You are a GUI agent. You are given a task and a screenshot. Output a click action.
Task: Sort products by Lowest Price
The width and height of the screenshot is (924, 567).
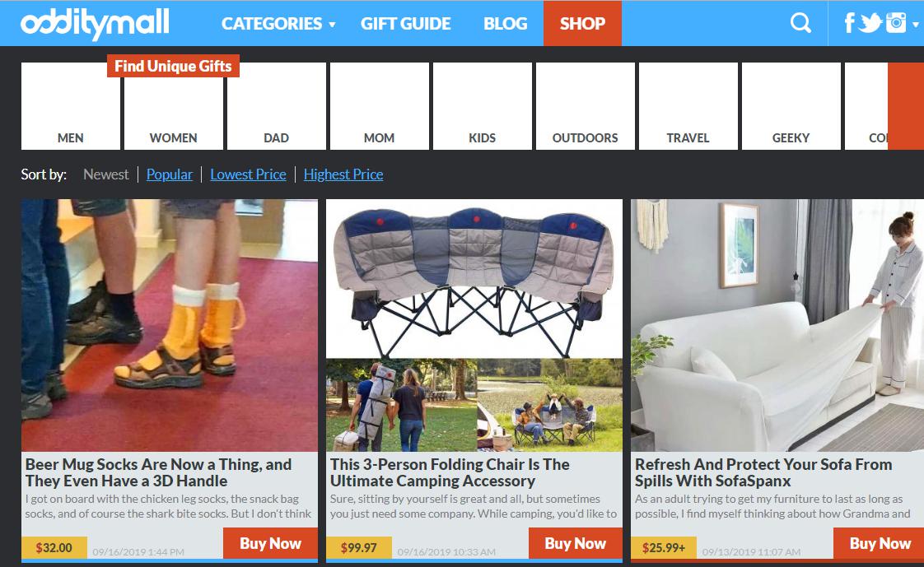248,174
